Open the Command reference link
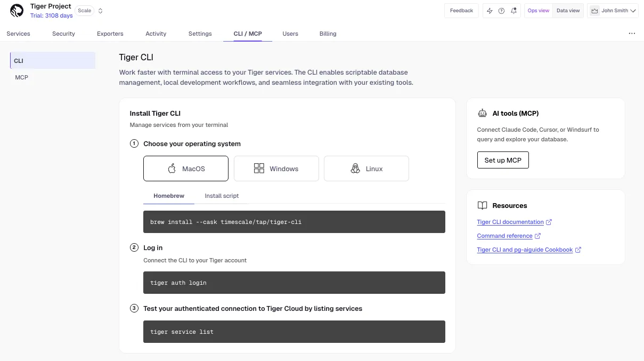This screenshot has width=644, height=361. [x=504, y=236]
